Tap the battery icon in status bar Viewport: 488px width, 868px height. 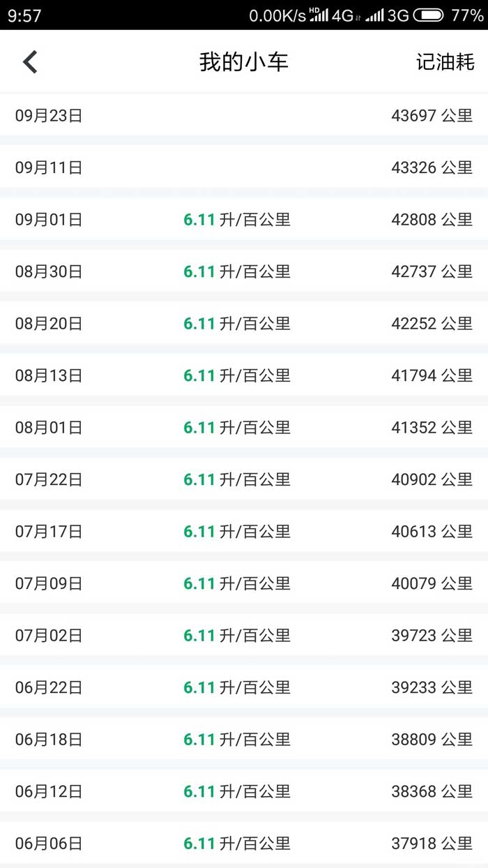pos(428,15)
